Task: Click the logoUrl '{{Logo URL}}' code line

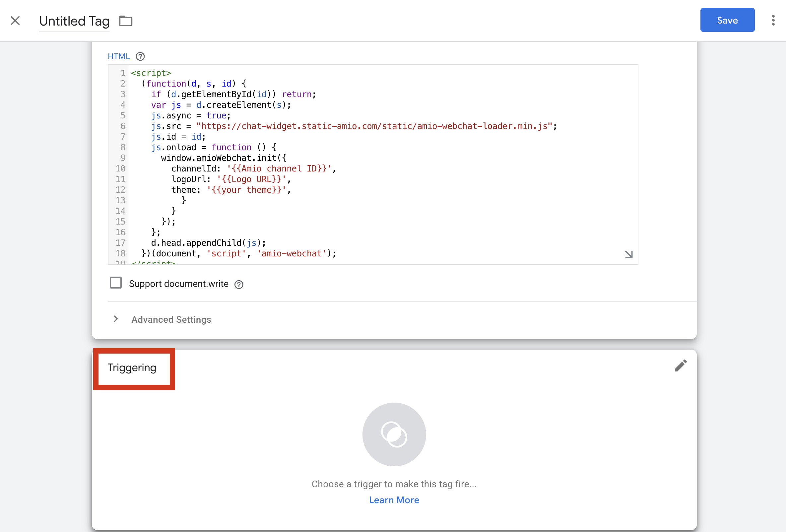Action: coord(231,179)
